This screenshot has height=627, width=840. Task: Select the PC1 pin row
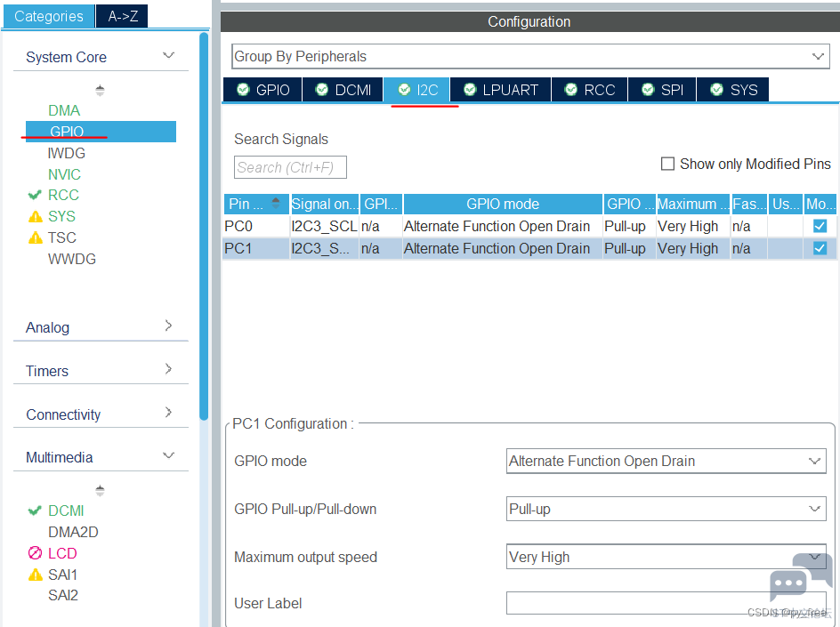tap(529, 248)
